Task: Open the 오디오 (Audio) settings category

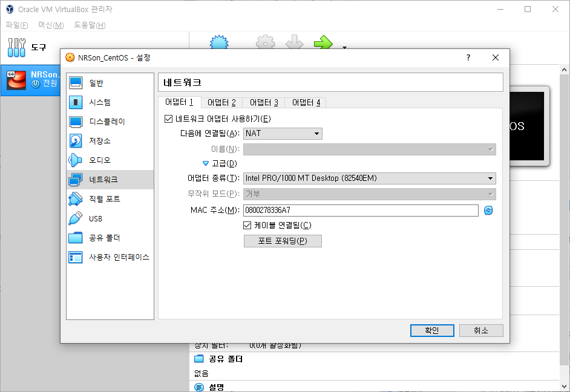Action: point(110,160)
